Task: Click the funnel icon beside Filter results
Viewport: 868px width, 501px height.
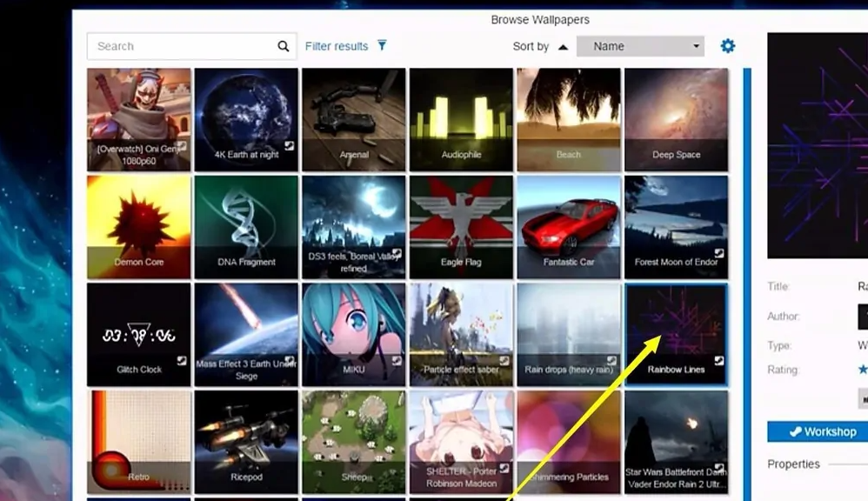Action: (382, 46)
